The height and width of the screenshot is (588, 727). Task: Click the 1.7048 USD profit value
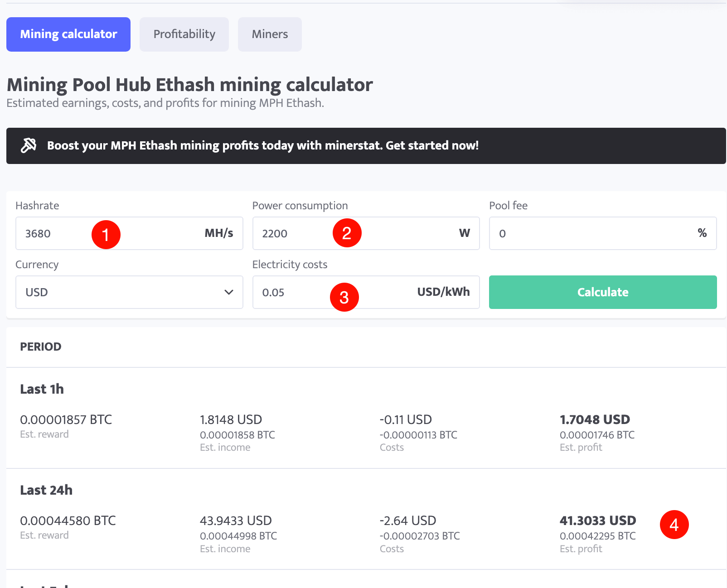[595, 420]
